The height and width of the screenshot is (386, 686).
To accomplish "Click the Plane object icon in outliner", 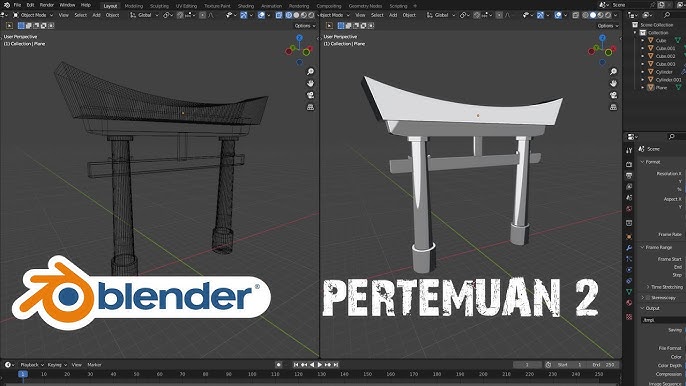I will 651,88.
